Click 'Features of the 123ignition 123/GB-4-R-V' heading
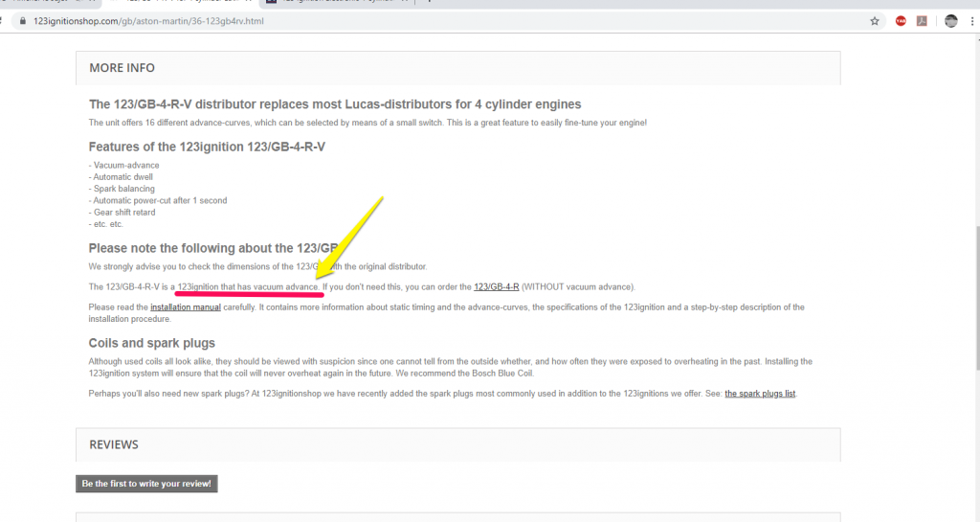The image size is (980, 522). [x=207, y=147]
